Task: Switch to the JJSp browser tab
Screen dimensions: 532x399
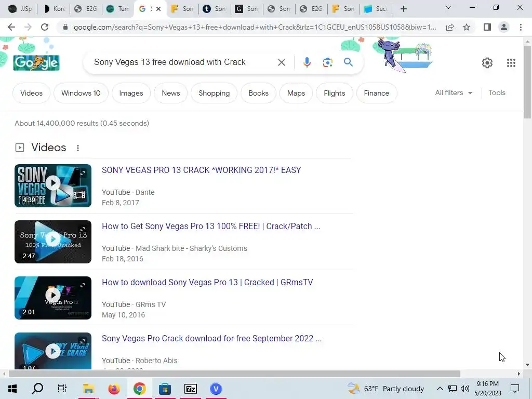Action: point(20,9)
